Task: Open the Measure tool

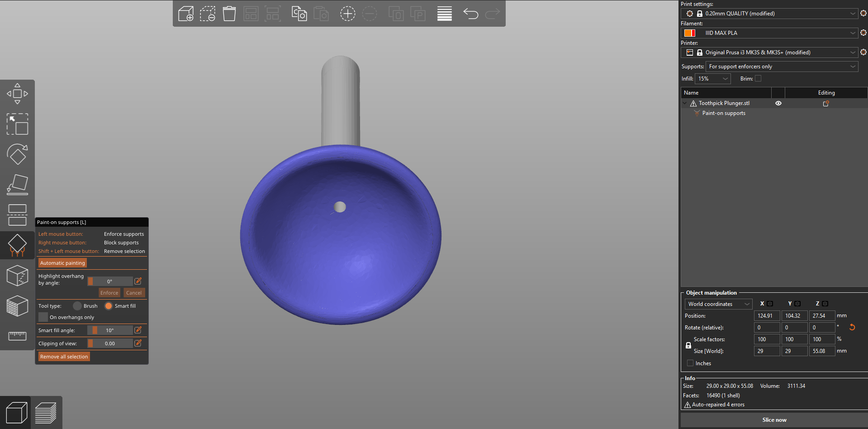Action: click(x=17, y=336)
